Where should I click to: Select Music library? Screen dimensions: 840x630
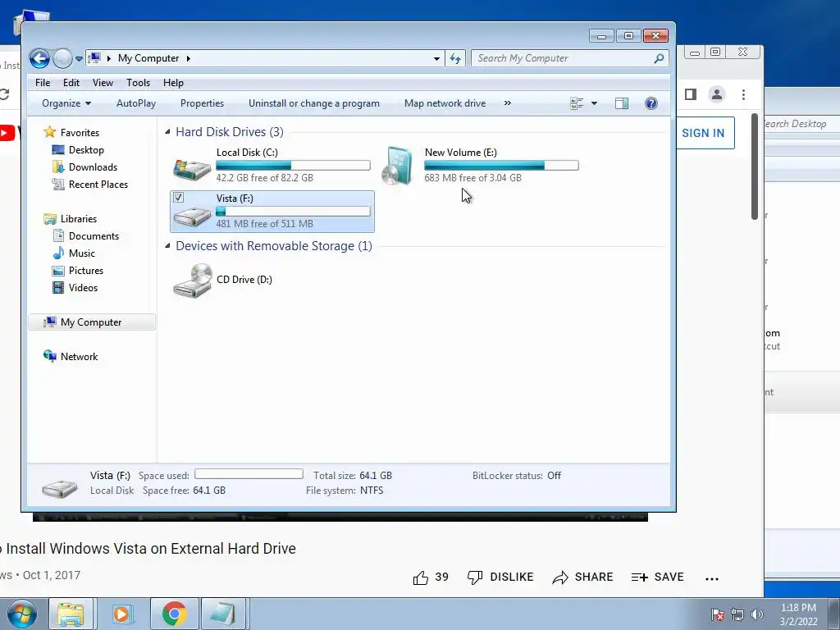pyautogui.click(x=81, y=253)
